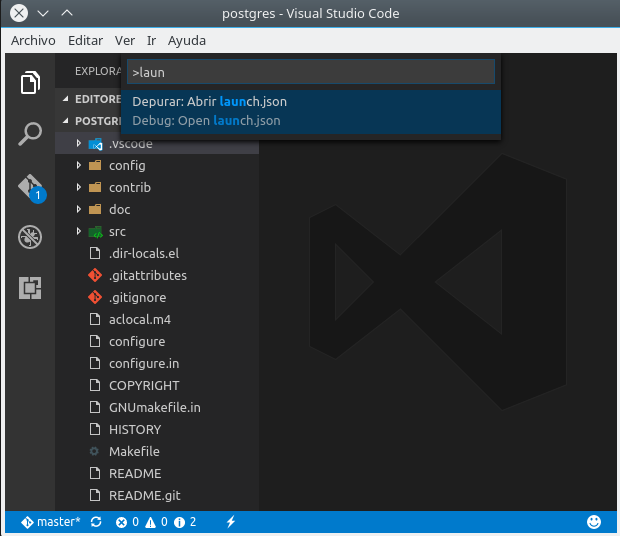Click the lightning bolt status bar icon

[231, 522]
